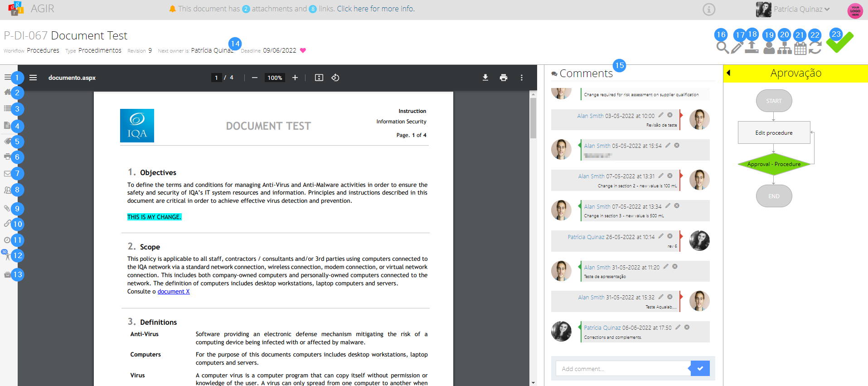Open history via clock sidebar icon

tap(7, 240)
